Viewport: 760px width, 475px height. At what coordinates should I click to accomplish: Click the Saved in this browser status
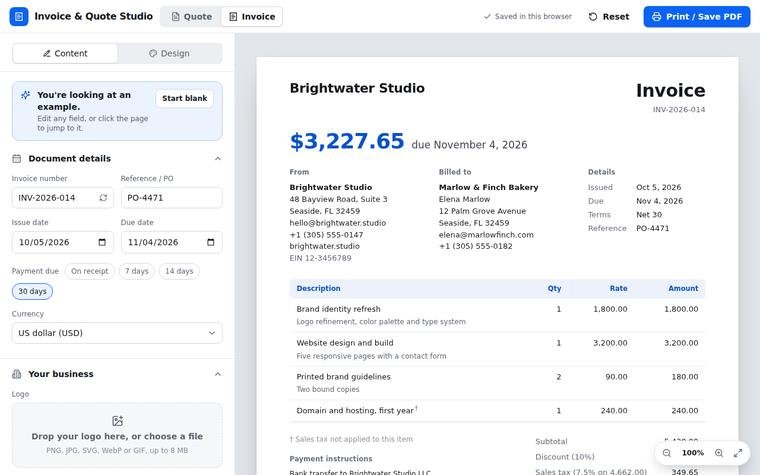(x=528, y=16)
